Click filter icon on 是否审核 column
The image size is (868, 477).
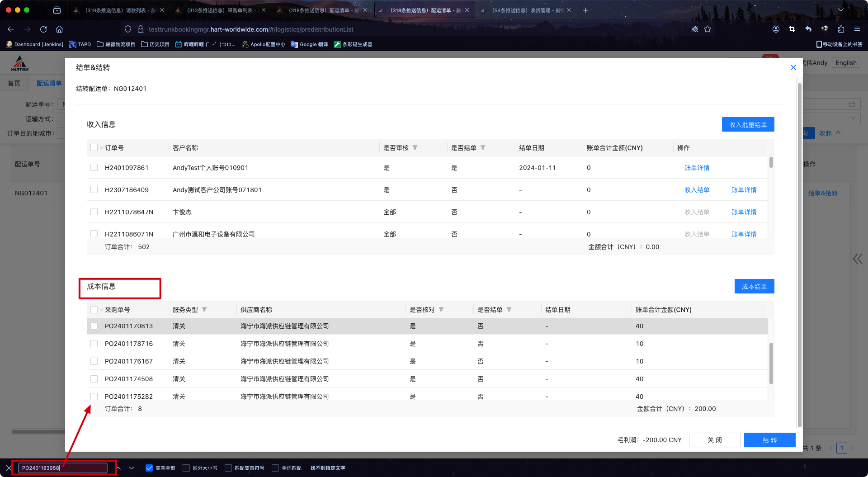(x=415, y=148)
